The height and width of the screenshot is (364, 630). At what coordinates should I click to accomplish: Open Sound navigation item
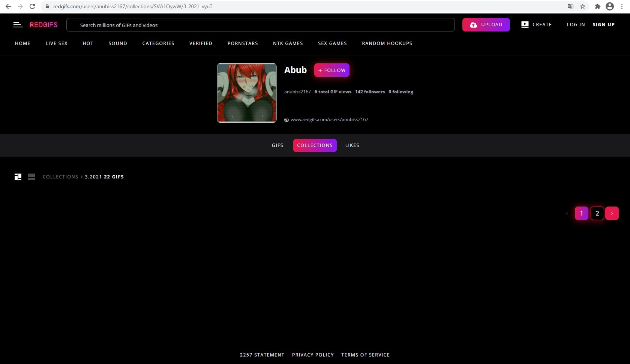pos(118,43)
